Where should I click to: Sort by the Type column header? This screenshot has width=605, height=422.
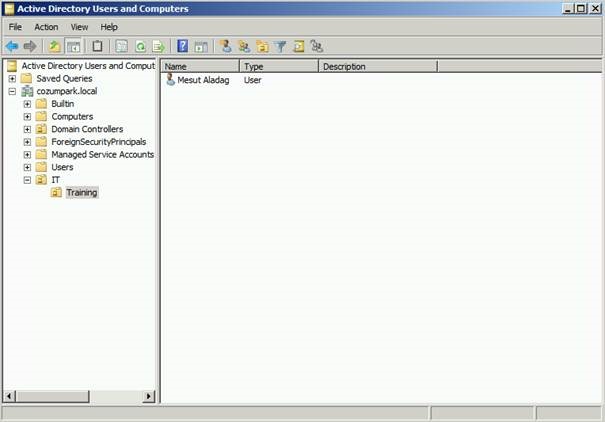(279, 66)
